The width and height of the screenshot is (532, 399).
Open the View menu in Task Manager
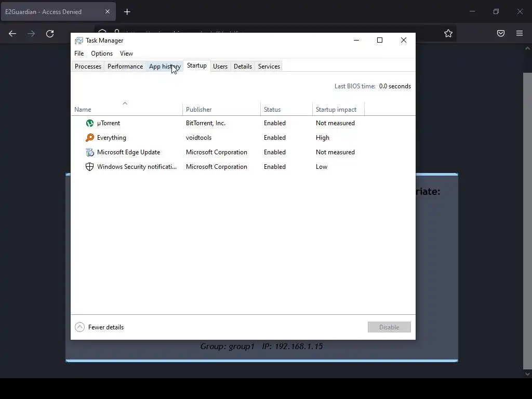(x=126, y=54)
